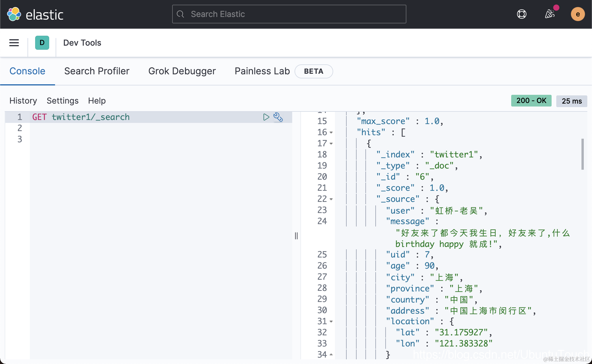This screenshot has width=592, height=364.
Task: Open the History link
Action: tap(23, 101)
